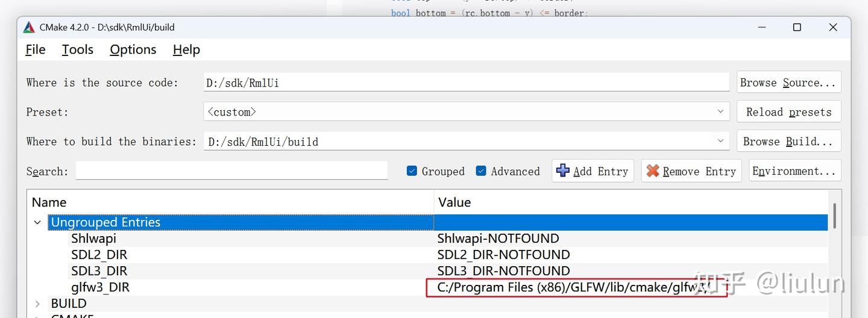Click the CMake logo in title bar
Image resolution: width=868 pixels, height=318 pixels.
29,28
